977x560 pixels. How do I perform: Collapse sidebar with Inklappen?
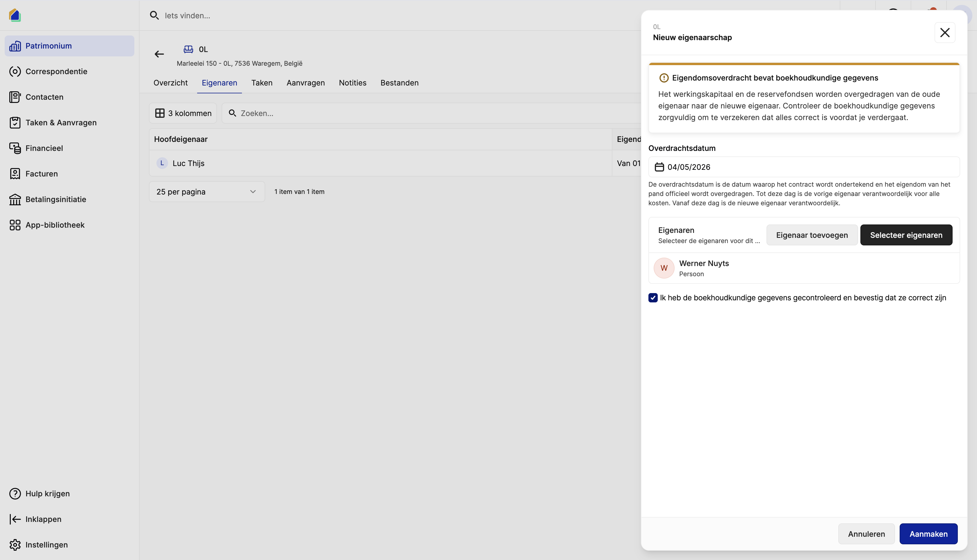(69, 519)
